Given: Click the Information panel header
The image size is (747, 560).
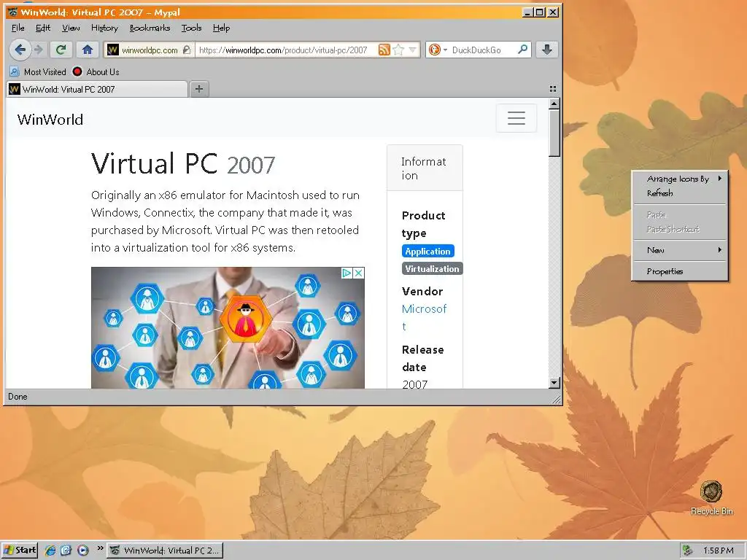Looking at the screenshot, I should pos(425,168).
